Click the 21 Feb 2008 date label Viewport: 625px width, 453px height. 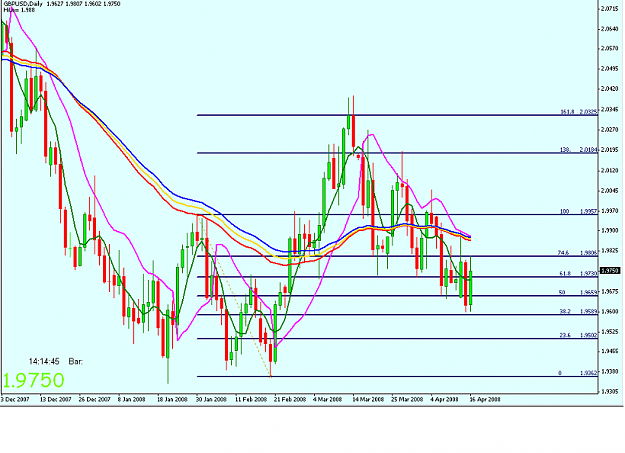[290, 399]
